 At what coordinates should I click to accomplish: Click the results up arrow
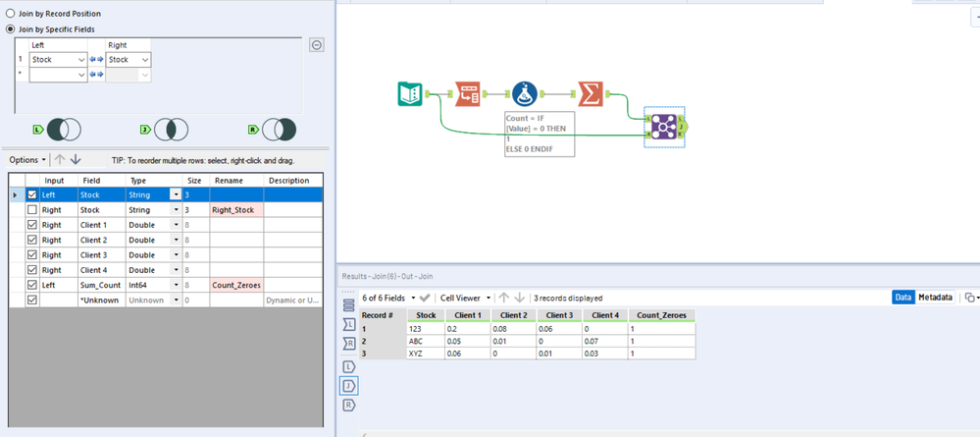click(504, 298)
